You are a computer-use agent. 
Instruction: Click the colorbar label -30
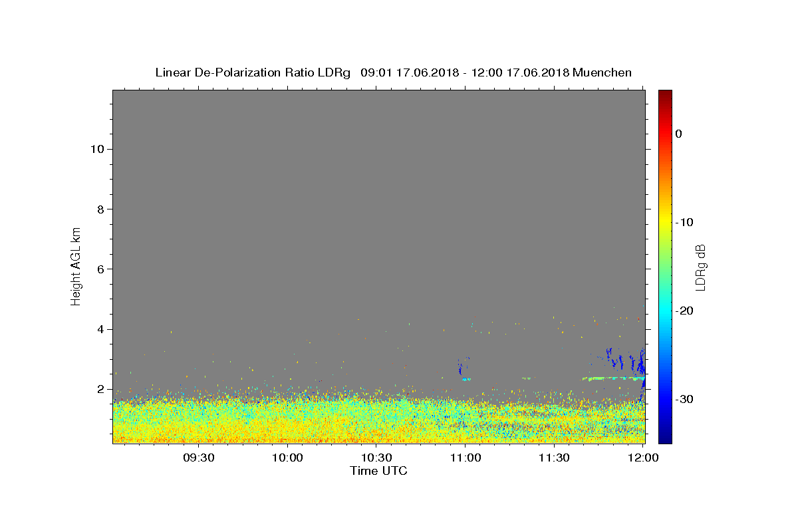pyautogui.click(x=685, y=399)
